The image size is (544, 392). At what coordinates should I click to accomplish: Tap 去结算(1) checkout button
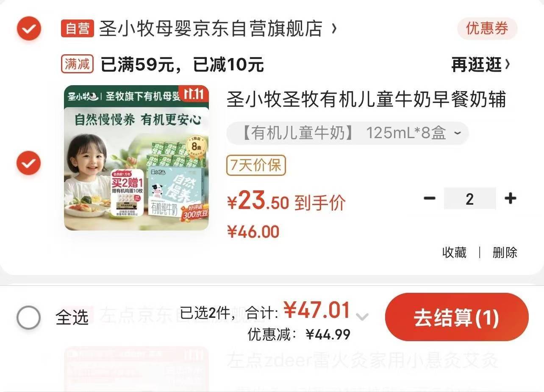(457, 317)
